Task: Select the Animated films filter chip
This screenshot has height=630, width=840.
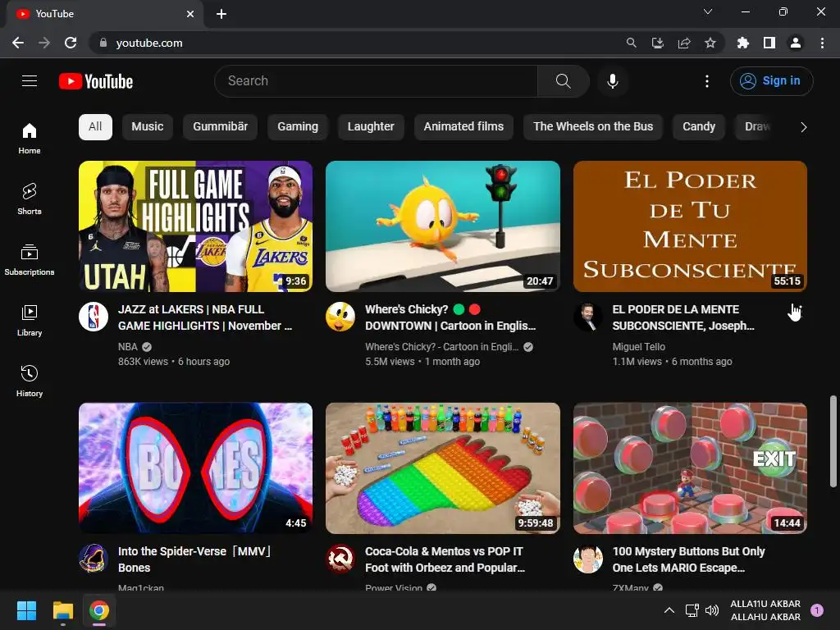Action: [464, 127]
